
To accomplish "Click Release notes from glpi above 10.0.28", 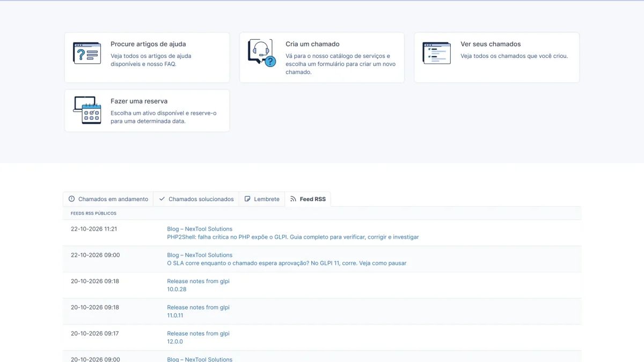I will coord(198,281).
